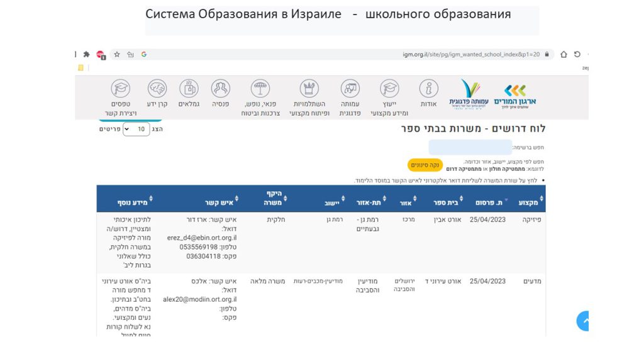Click the browser bookmark star icon
This screenshot has height=362, width=644.
coord(117,55)
